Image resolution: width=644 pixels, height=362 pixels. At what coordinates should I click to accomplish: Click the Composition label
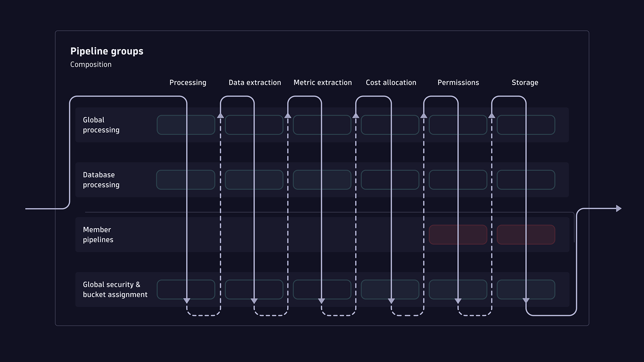91,64
